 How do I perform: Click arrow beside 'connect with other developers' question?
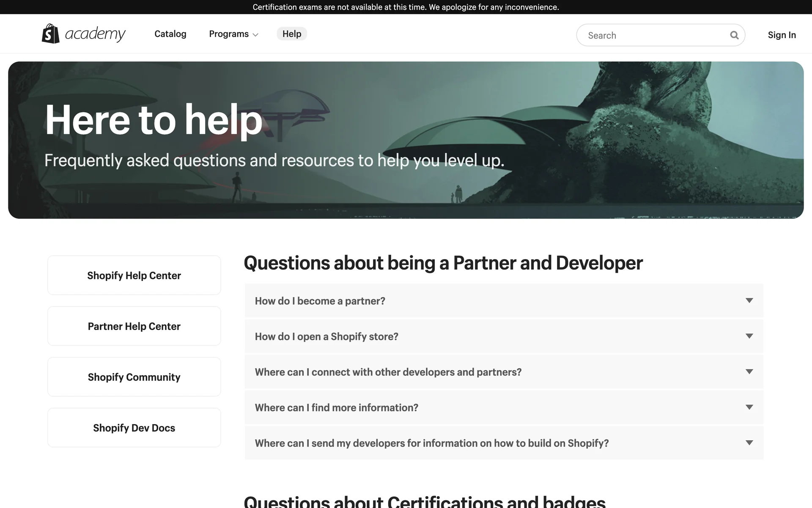(x=749, y=372)
